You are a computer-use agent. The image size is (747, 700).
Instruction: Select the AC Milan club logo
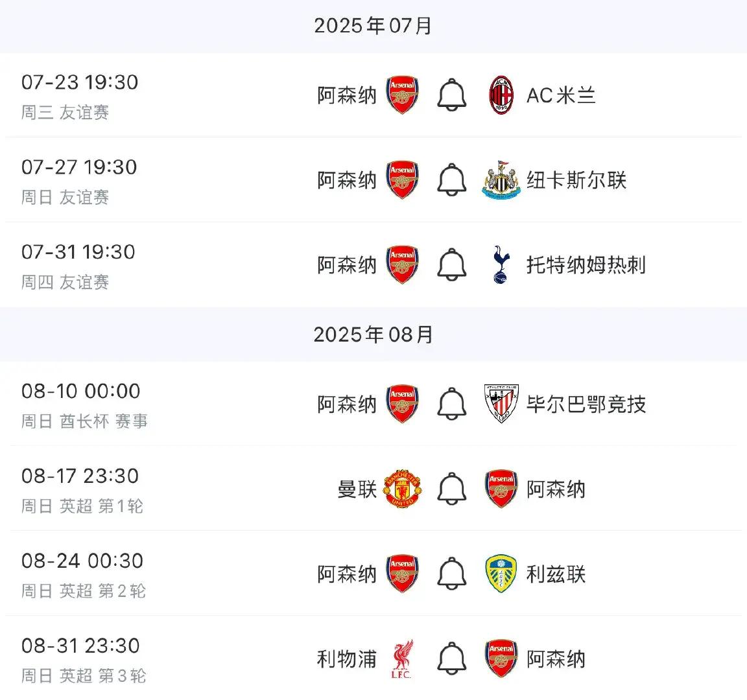tap(501, 95)
